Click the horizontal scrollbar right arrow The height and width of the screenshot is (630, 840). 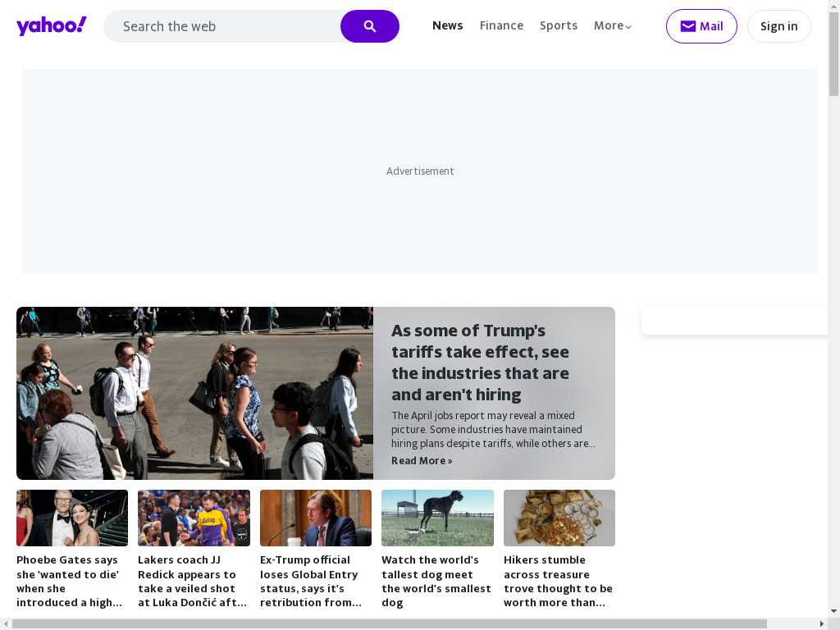pos(822,624)
